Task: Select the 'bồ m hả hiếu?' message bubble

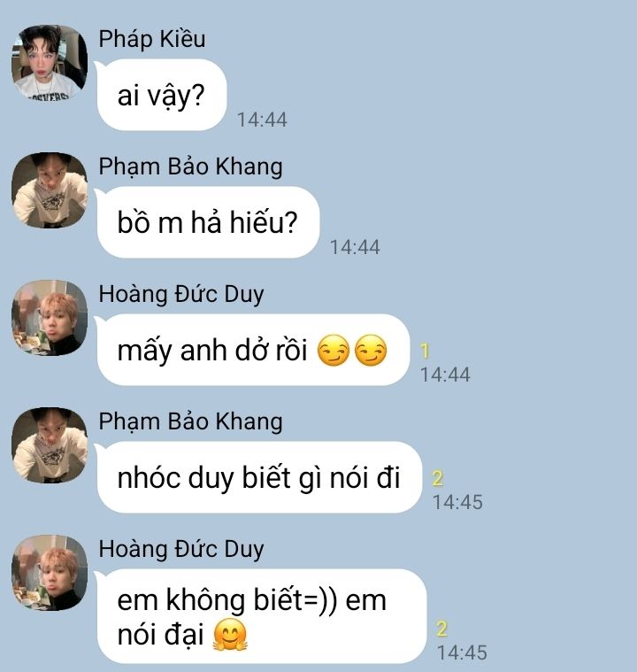Action: (x=208, y=222)
